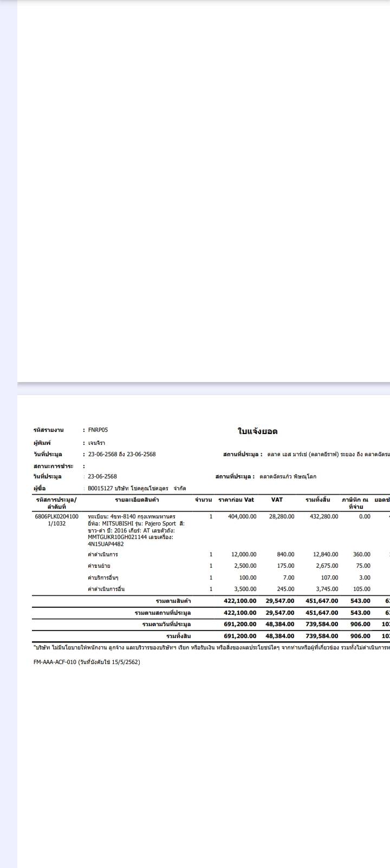Screen dimensions: 390x868
Task: Select the total 432,280.00
Action: pos(324,517)
